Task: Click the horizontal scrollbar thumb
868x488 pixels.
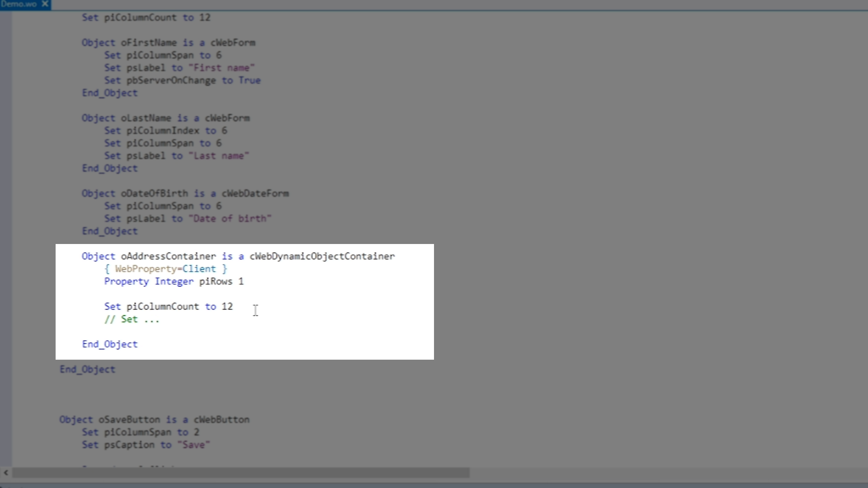Action: pyautogui.click(x=241, y=473)
